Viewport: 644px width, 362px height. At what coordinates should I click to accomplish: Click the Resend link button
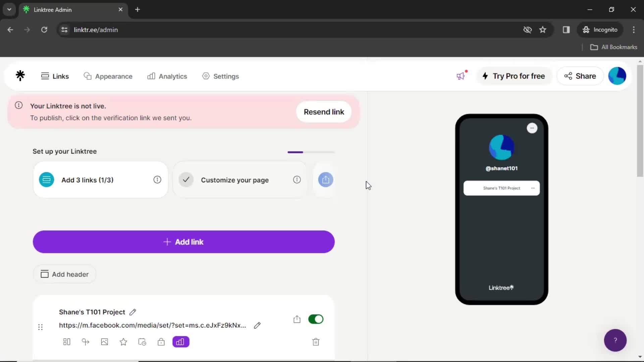[x=323, y=112]
